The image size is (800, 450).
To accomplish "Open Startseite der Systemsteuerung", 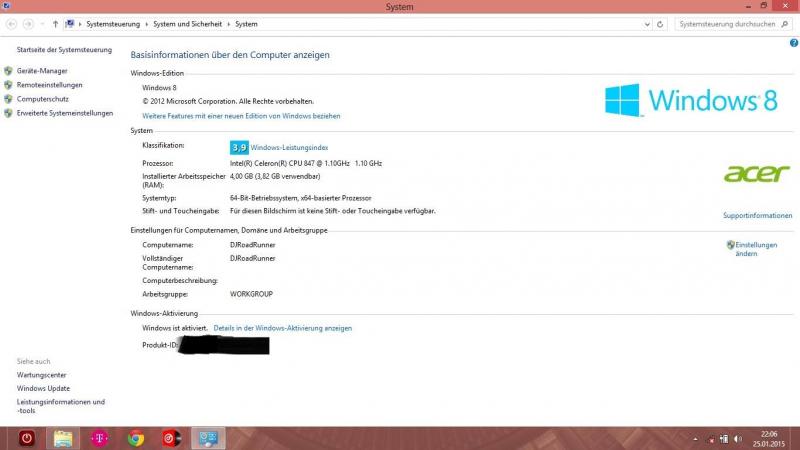I will 64,49.
